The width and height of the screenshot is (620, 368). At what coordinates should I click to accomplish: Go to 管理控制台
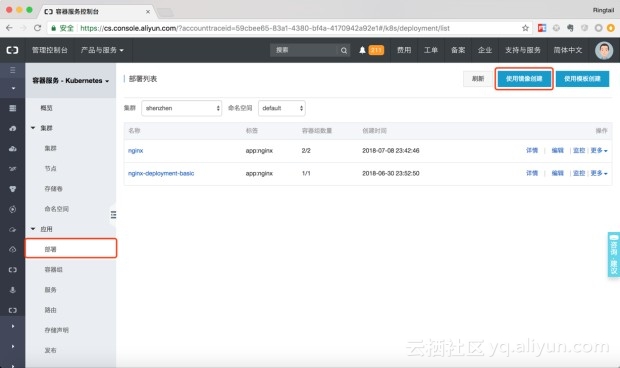(50, 50)
